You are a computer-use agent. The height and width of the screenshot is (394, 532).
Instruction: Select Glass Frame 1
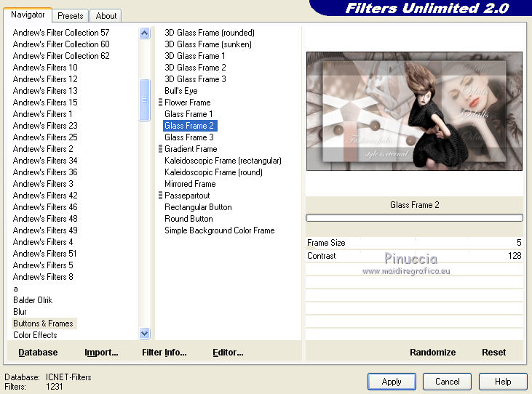tap(188, 114)
